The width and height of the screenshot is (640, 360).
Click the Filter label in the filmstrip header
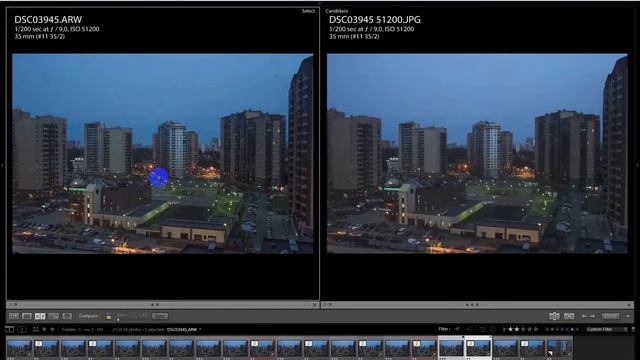443,329
